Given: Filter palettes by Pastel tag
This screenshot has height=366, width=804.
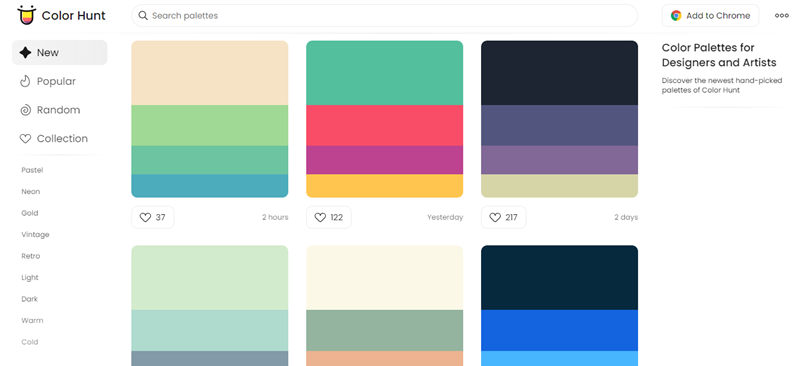Looking at the screenshot, I should coord(32,170).
